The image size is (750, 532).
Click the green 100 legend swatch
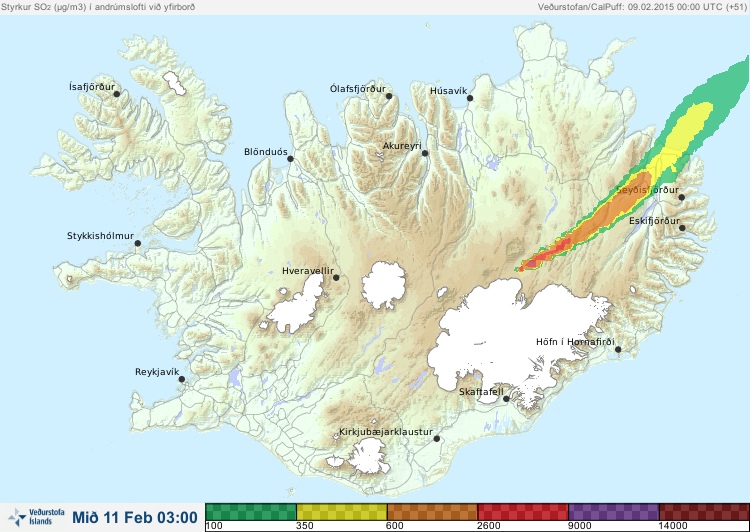(x=251, y=512)
